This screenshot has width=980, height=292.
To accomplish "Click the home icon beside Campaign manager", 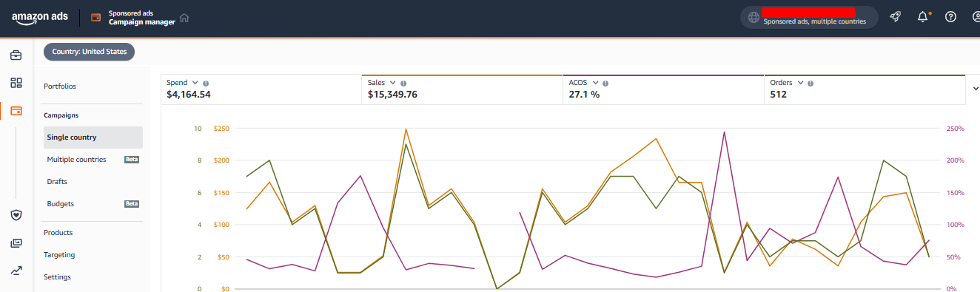I will pyautogui.click(x=184, y=18).
